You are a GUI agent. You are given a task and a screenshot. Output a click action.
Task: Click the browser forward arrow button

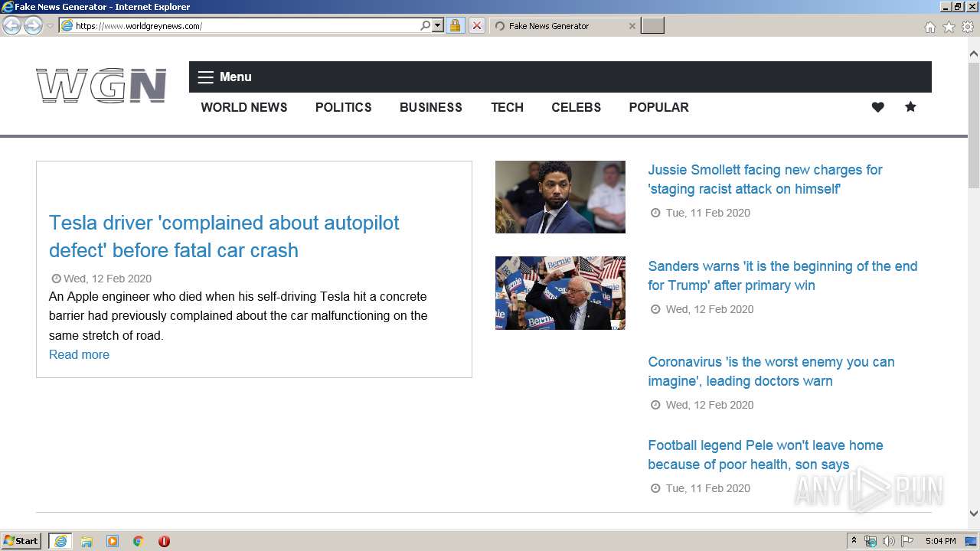click(33, 25)
